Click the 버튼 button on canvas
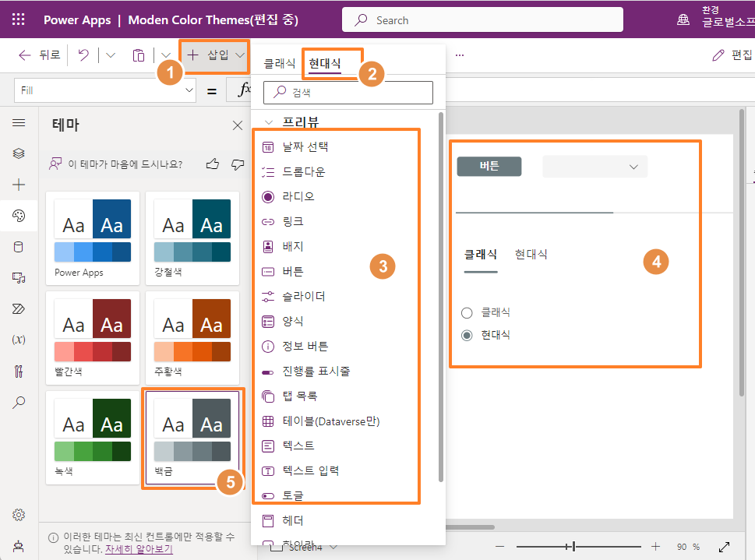This screenshot has height=560, width=755. tap(489, 167)
